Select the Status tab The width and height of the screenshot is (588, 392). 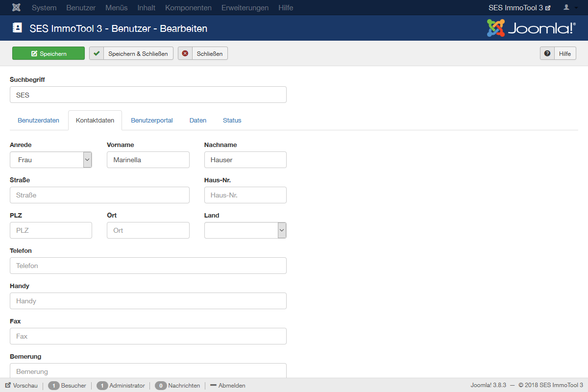coord(232,121)
